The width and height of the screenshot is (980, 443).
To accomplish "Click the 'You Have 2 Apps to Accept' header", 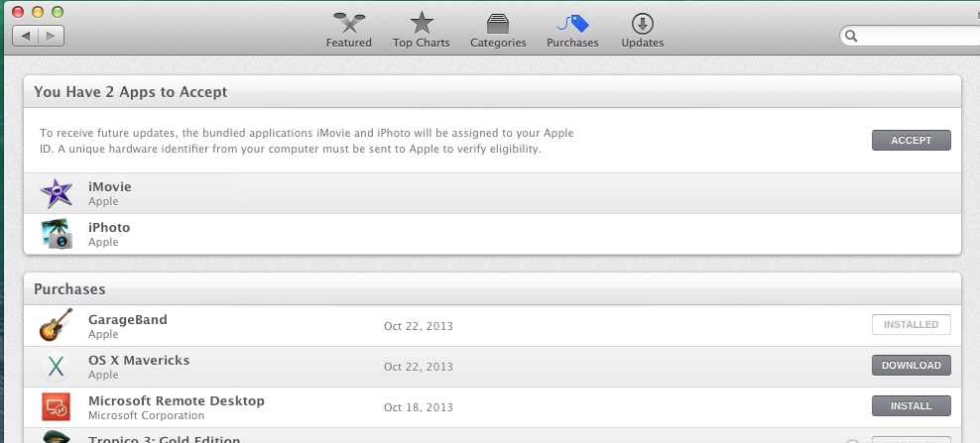I will tap(131, 92).
